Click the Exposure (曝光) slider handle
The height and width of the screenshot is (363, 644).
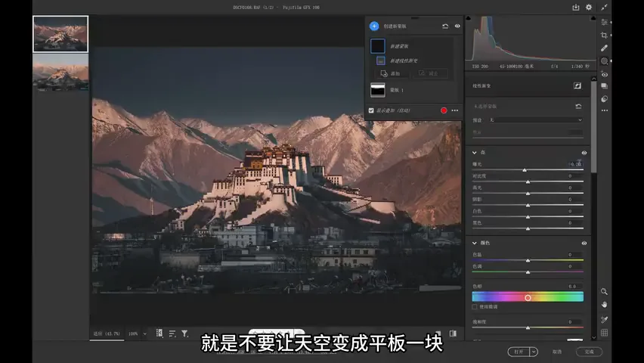525,170
